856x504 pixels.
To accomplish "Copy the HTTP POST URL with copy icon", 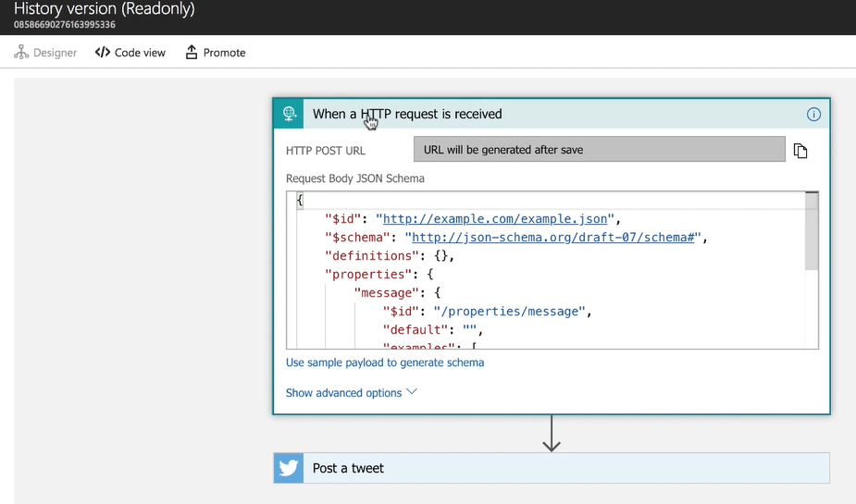I will 800,151.
